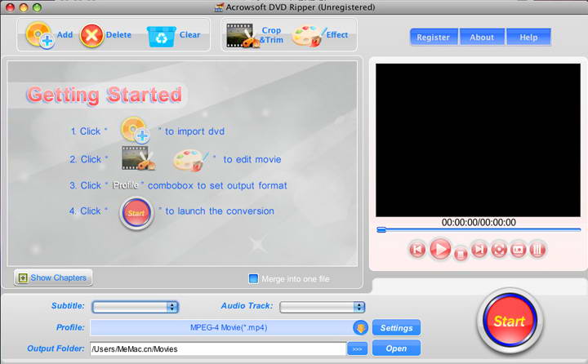Click the orange Profile dropdown arrow
The image size is (588, 364).
pyautogui.click(x=361, y=327)
